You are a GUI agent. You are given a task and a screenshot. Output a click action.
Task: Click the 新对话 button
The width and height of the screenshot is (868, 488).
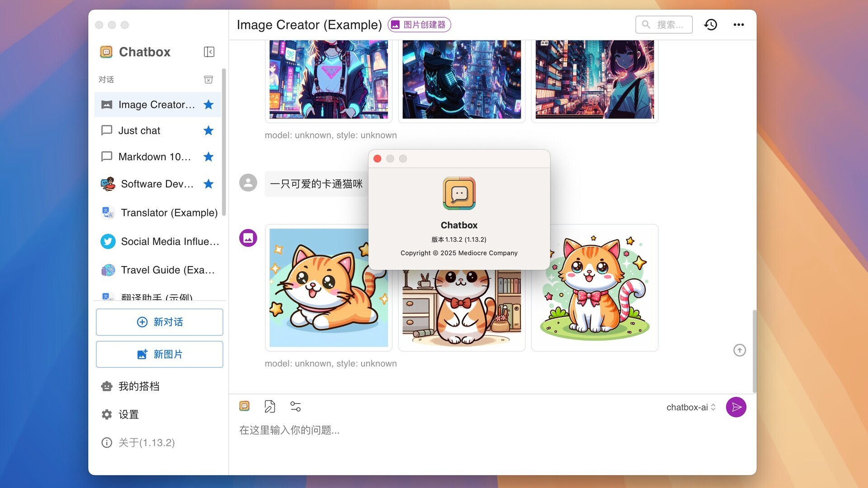pyautogui.click(x=159, y=322)
